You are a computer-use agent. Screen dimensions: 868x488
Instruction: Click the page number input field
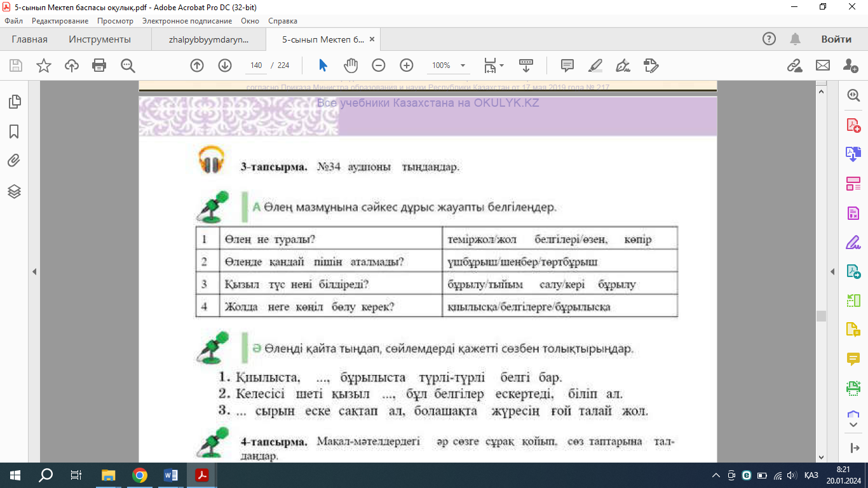click(x=256, y=65)
